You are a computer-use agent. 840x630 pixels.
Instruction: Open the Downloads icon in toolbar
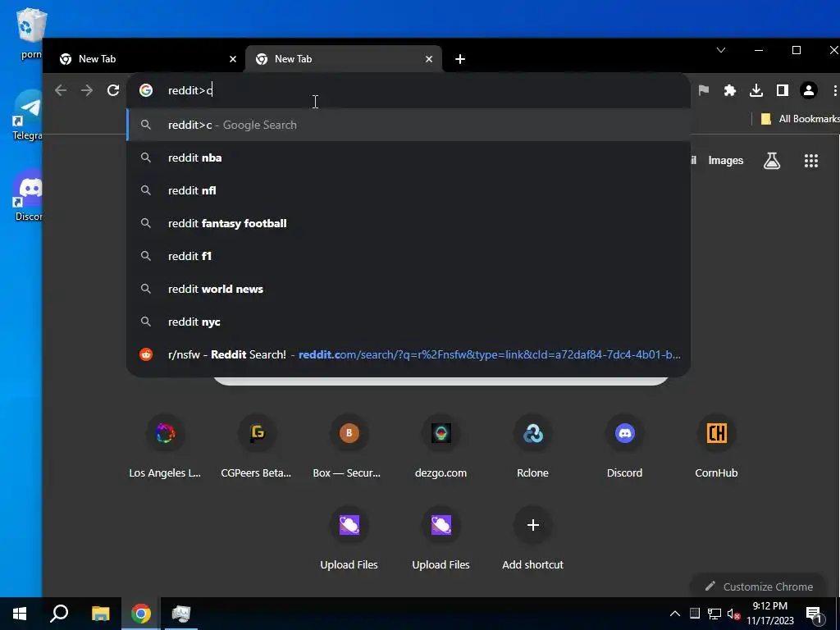756,90
